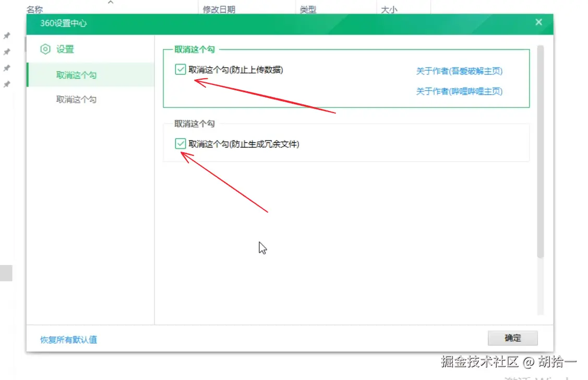This screenshot has width=588, height=380.
Task: Select the highlighted green 取消这个勾 sidebar item
Action: (x=91, y=75)
